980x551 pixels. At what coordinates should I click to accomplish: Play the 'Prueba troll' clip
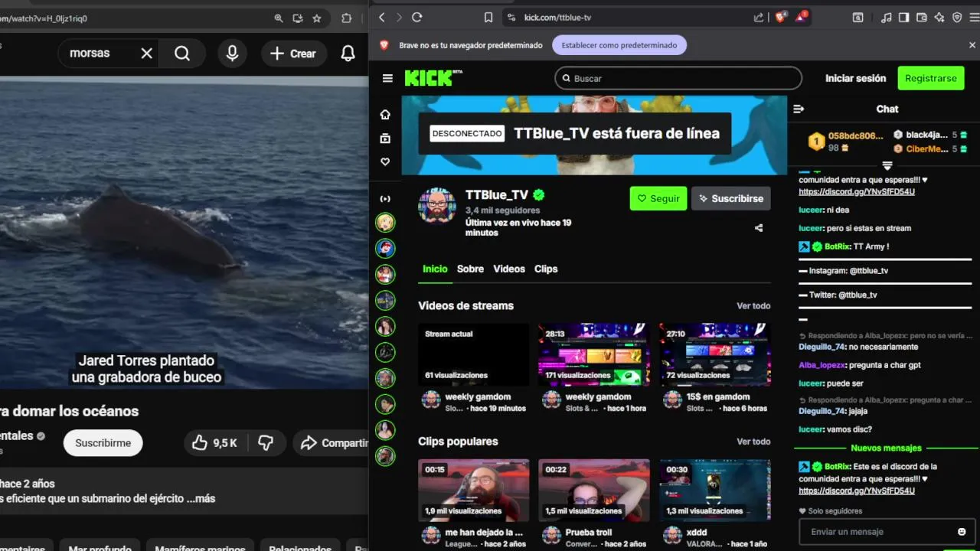[x=594, y=490]
